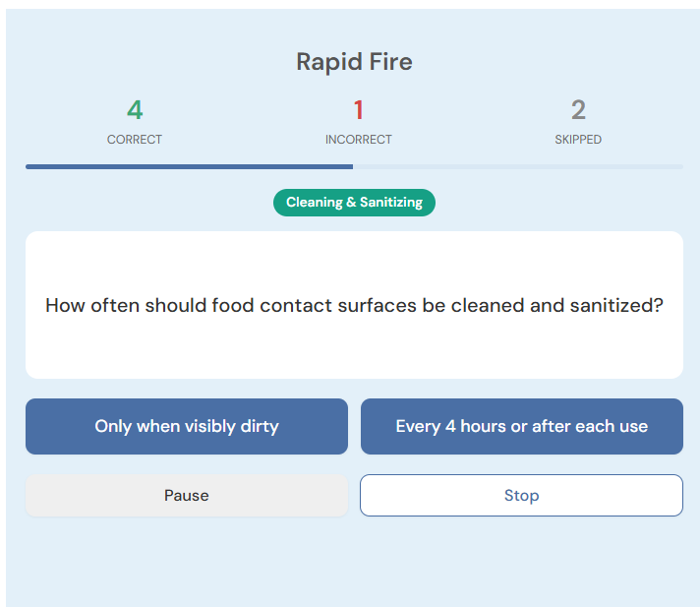The height and width of the screenshot is (607, 700).
Task: Click the filled blue portion of progress bar
Action: [x=190, y=166]
